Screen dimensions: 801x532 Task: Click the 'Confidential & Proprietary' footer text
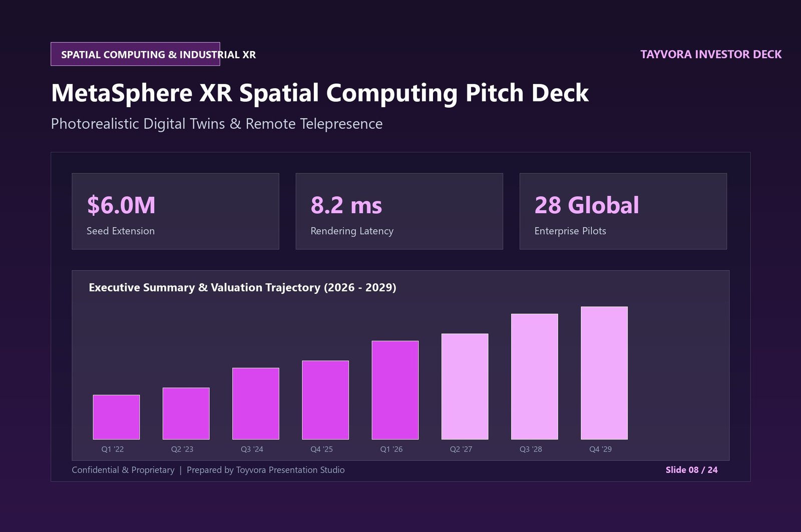(123, 470)
